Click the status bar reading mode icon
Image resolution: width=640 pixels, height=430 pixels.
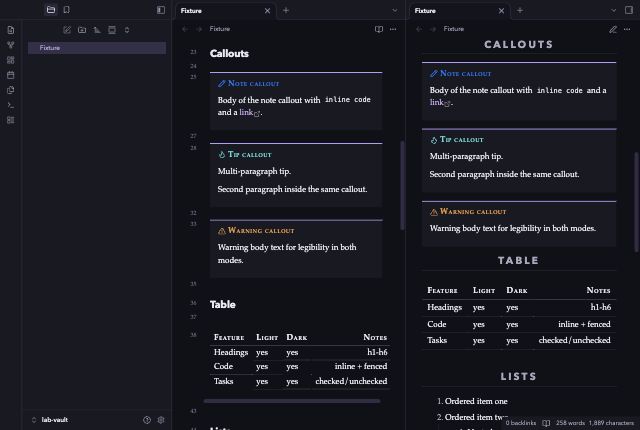tap(546, 423)
